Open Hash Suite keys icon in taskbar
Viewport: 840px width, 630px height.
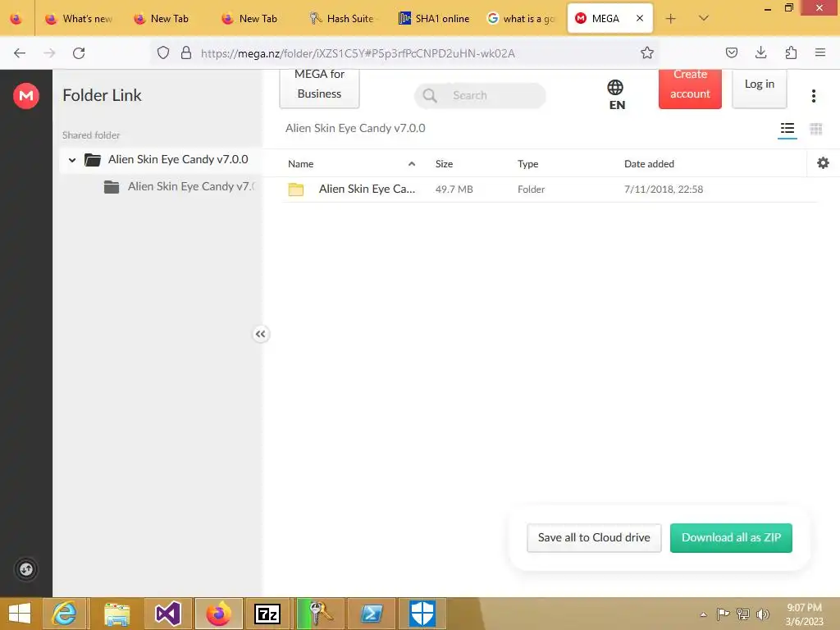(321, 614)
